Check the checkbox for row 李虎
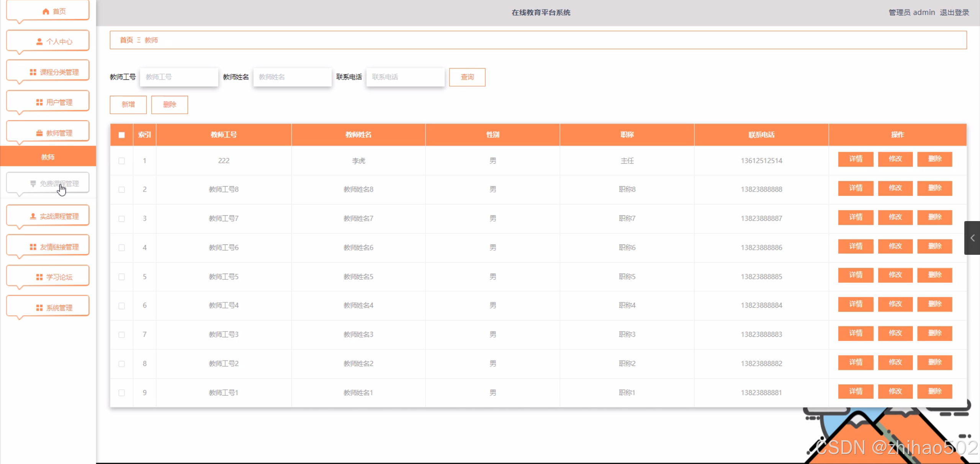 point(121,161)
